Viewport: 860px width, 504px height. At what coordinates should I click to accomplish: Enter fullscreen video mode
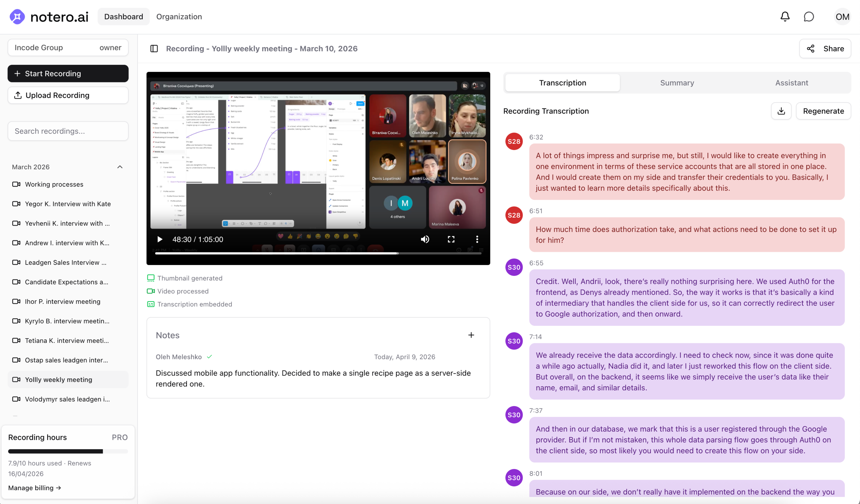click(451, 239)
